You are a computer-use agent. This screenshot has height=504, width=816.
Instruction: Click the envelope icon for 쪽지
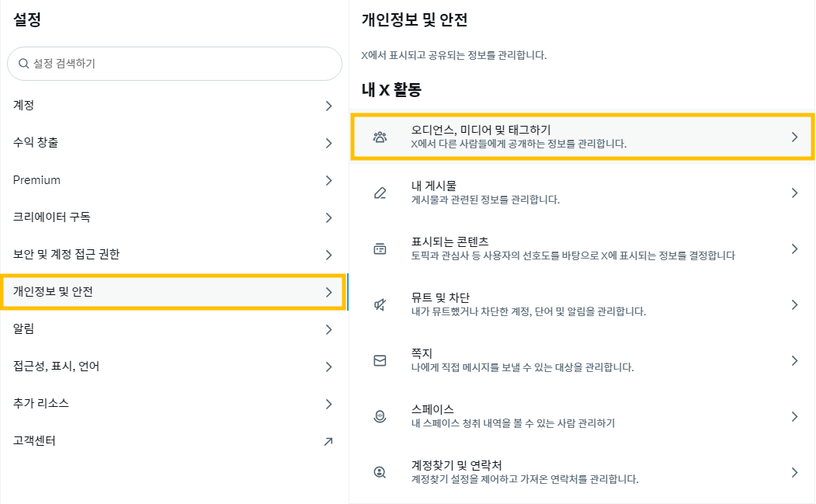coord(380,361)
